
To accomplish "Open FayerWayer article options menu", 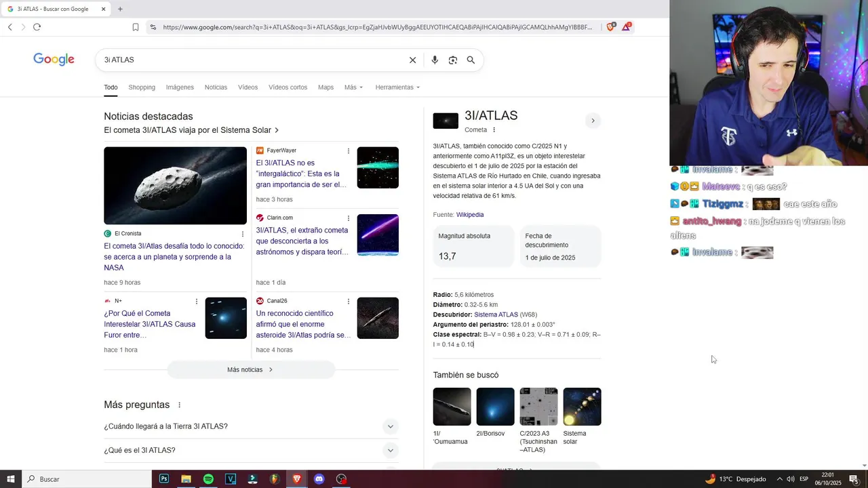I will (x=349, y=150).
